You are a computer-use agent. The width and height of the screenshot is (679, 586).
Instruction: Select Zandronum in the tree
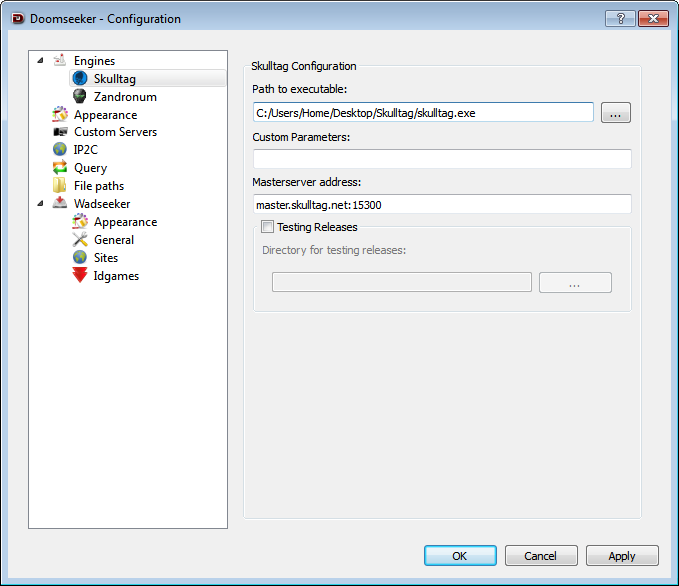[125, 97]
